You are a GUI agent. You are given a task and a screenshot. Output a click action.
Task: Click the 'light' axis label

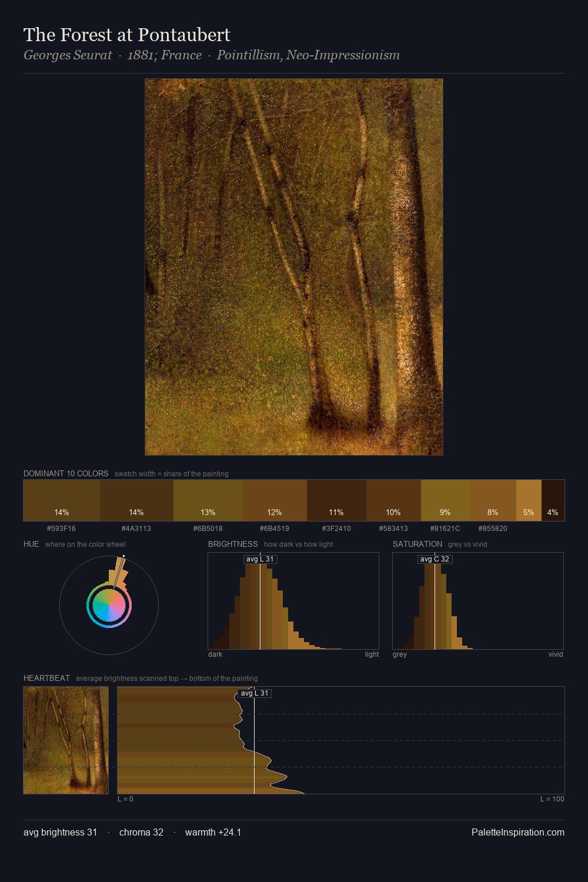tap(372, 654)
